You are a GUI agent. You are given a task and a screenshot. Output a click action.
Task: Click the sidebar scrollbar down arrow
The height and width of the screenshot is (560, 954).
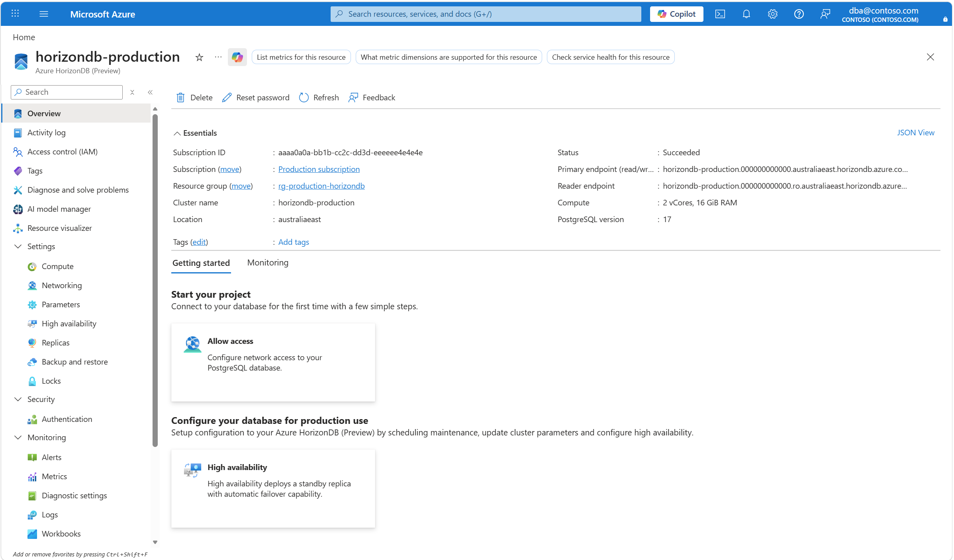click(x=155, y=542)
